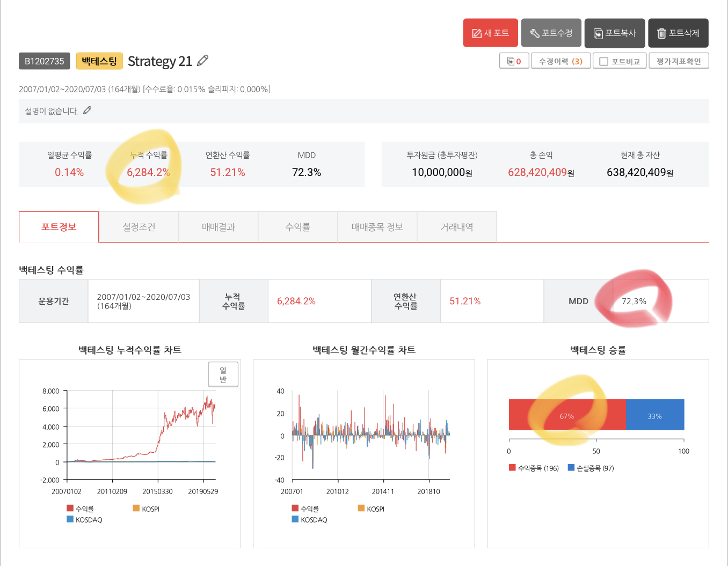This screenshot has width=728, height=566.
Task: Toggle KOSPI legend in cumulative return chart
Action: point(146,509)
